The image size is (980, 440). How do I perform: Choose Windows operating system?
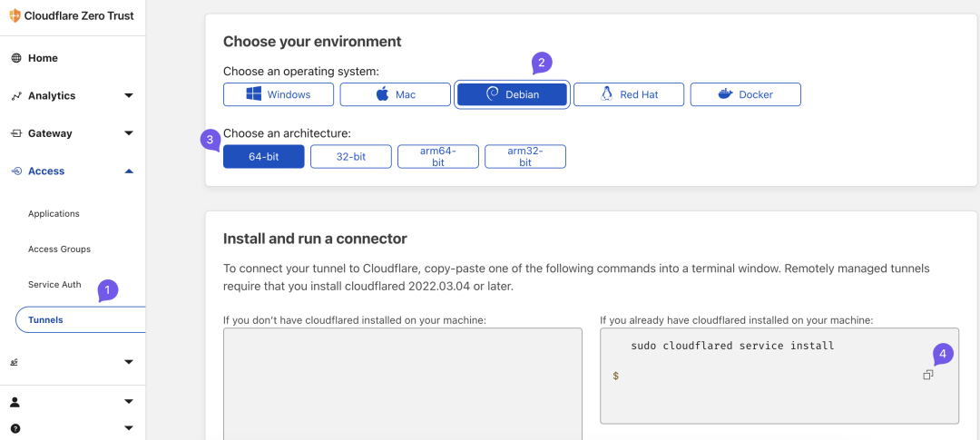pyautogui.click(x=279, y=94)
